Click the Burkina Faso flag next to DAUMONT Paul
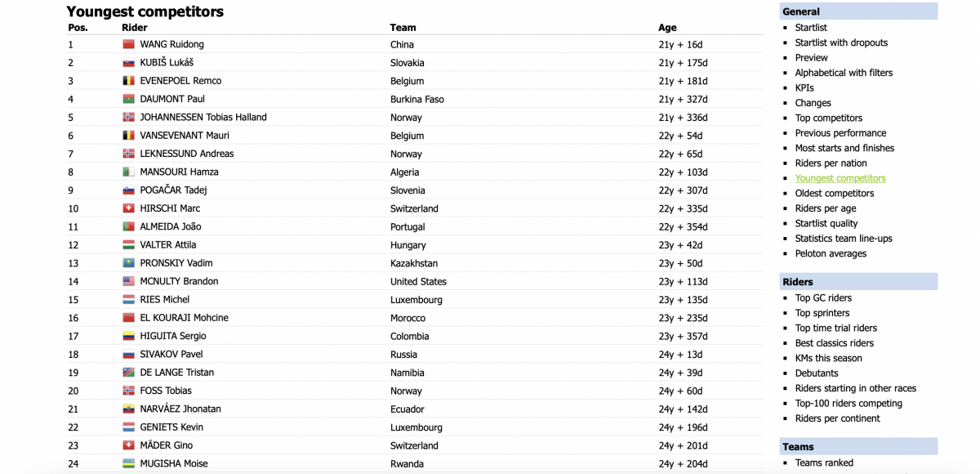 128,99
